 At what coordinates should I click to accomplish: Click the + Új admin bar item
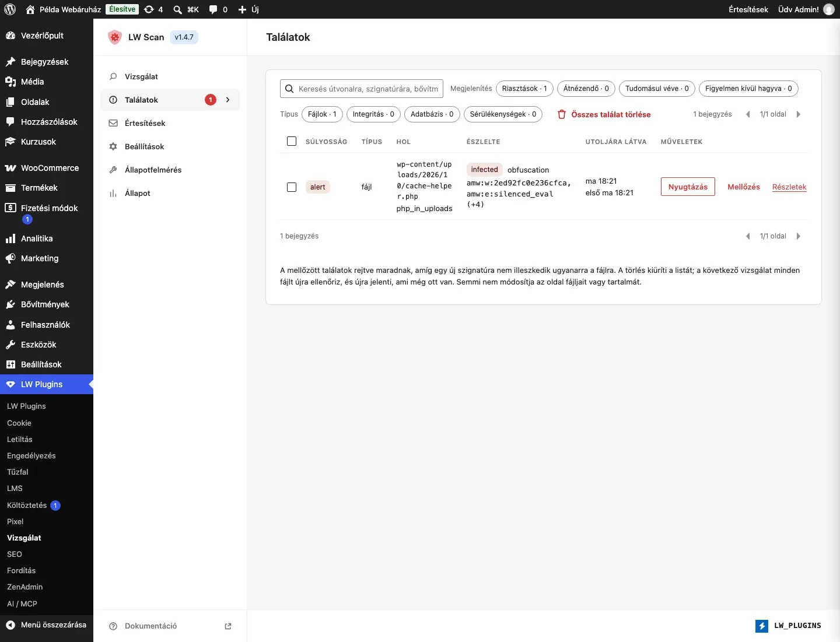pyautogui.click(x=249, y=9)
